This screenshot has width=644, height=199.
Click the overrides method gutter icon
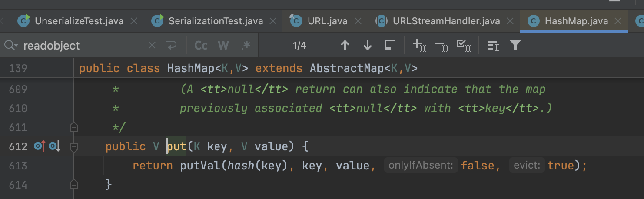pos(40,146)
